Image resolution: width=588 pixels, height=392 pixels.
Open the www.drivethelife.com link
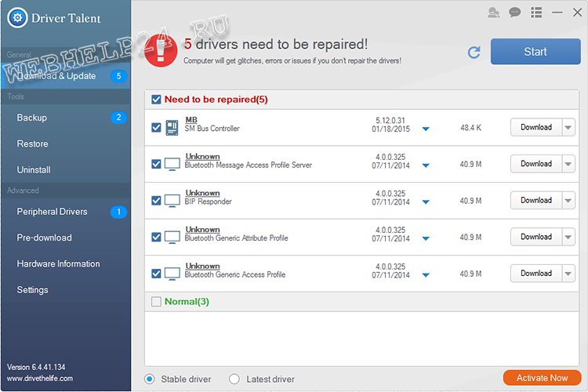click(x=40, y=378)
